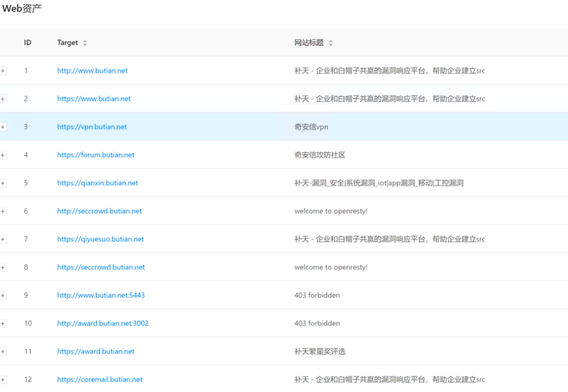568x392 pixels.
Task: Select 403 forbidden in row 9
Action: pyautogui.click(x=317, y=295)
